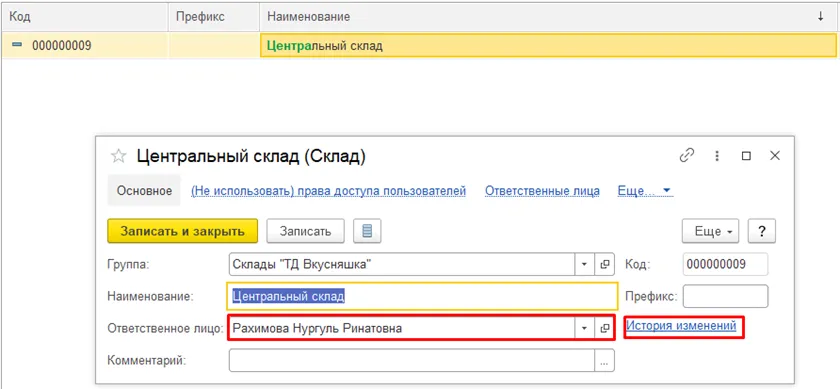Click the Ответственное лицо field Рахимова Нургуль Ринатовна
Screen dimensions: 840x389
click(x=402, y=328)
